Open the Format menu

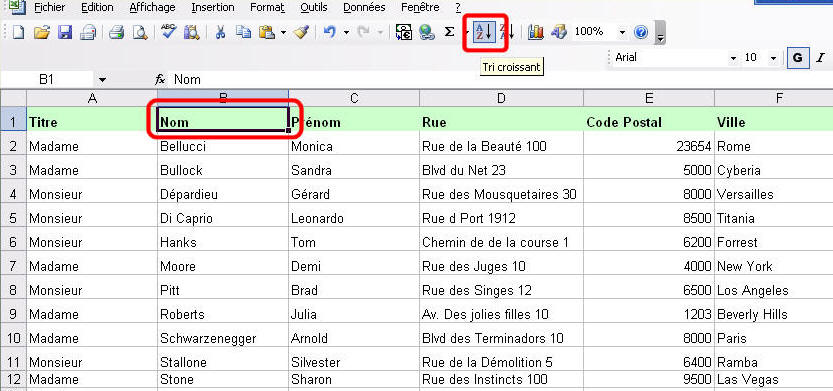click(267, 7)
